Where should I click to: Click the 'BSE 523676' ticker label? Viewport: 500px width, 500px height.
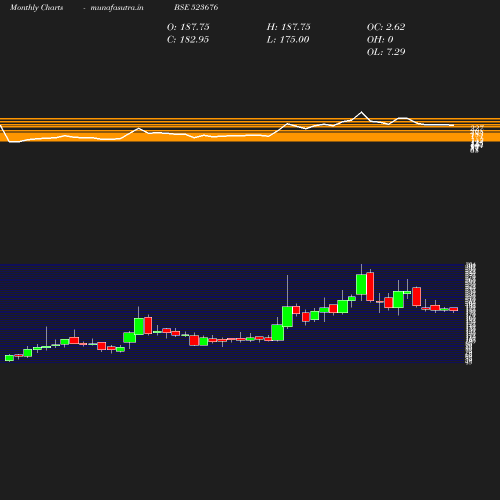(x=196, y=7)
